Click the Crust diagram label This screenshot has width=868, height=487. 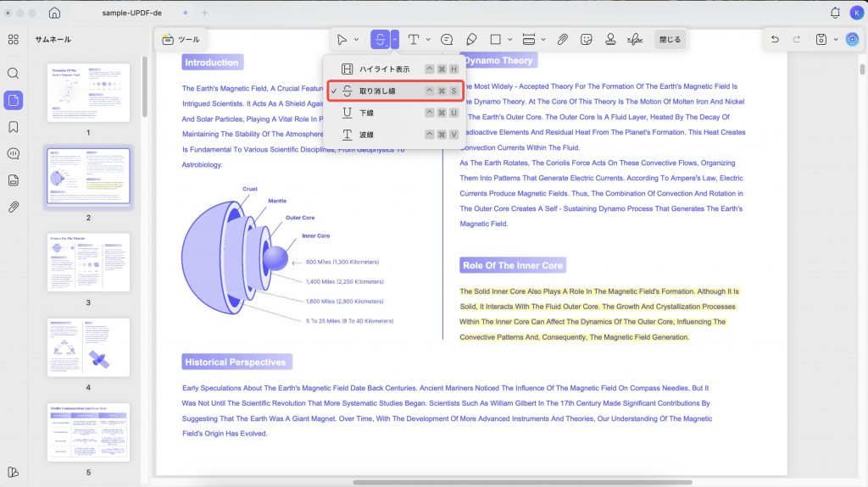[x=250, y=189]
